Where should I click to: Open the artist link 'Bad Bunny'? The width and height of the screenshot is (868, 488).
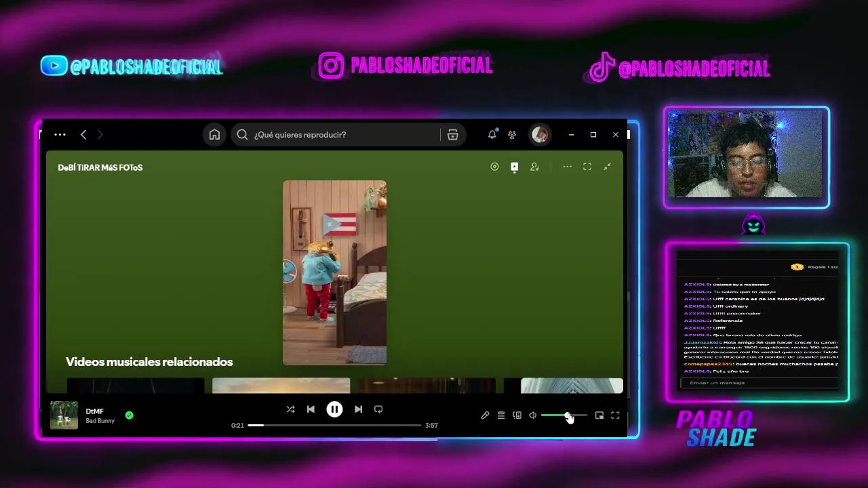100,421
